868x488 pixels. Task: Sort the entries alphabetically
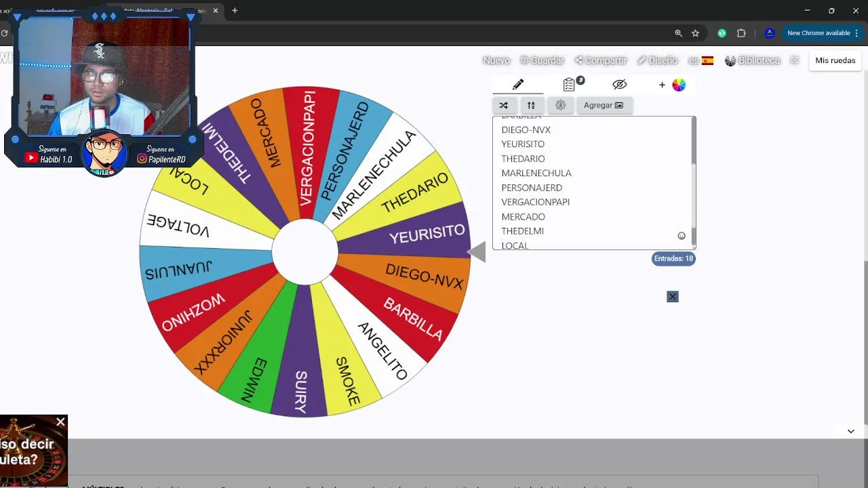(531, 105)
